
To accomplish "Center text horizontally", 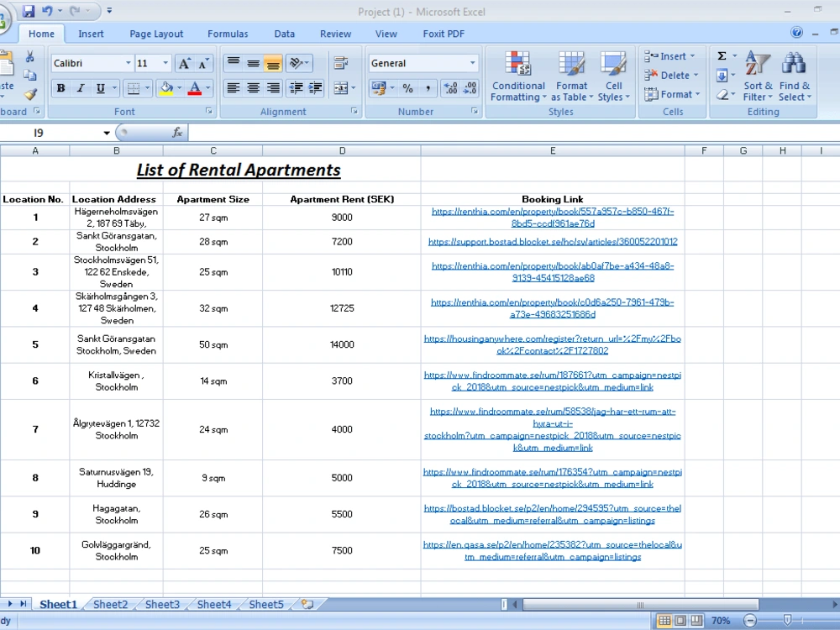I will (253, 88).
